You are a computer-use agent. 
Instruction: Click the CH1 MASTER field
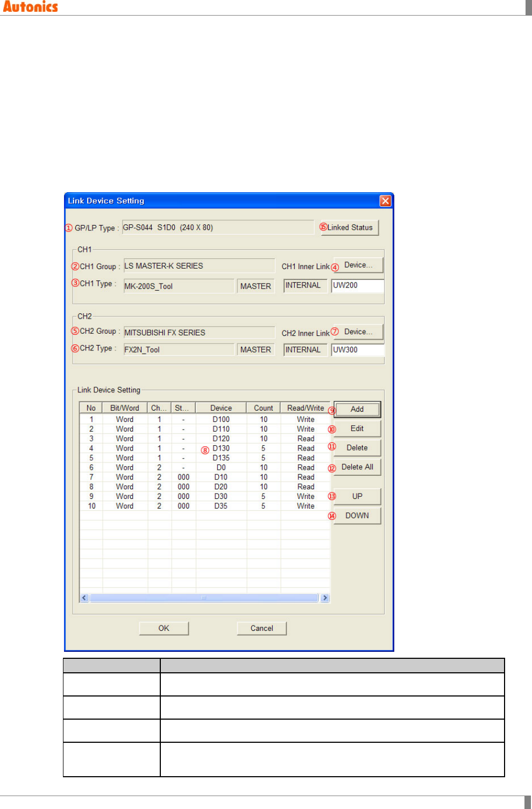click(x=256, y=286)
